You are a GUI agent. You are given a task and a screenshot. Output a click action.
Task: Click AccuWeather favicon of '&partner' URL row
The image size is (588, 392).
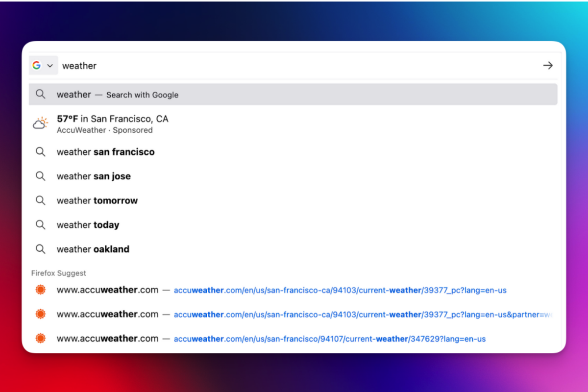tap(41, 314)
